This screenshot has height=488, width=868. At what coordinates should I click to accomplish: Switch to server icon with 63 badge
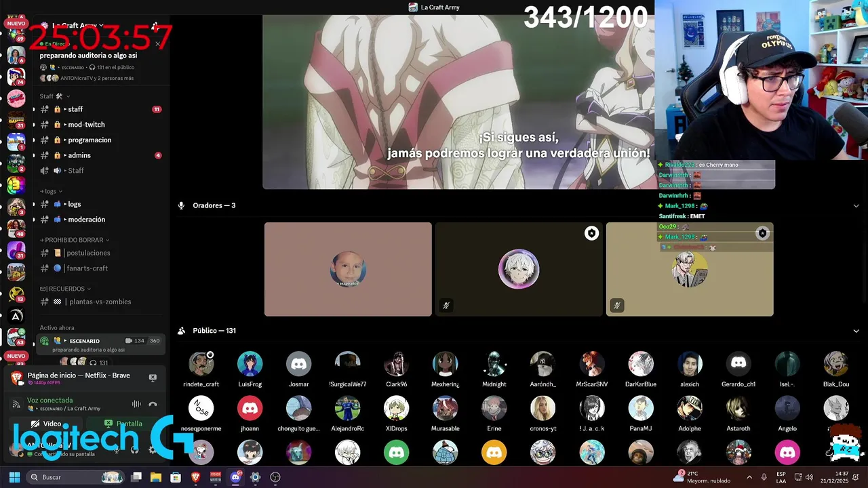(16, 337)
